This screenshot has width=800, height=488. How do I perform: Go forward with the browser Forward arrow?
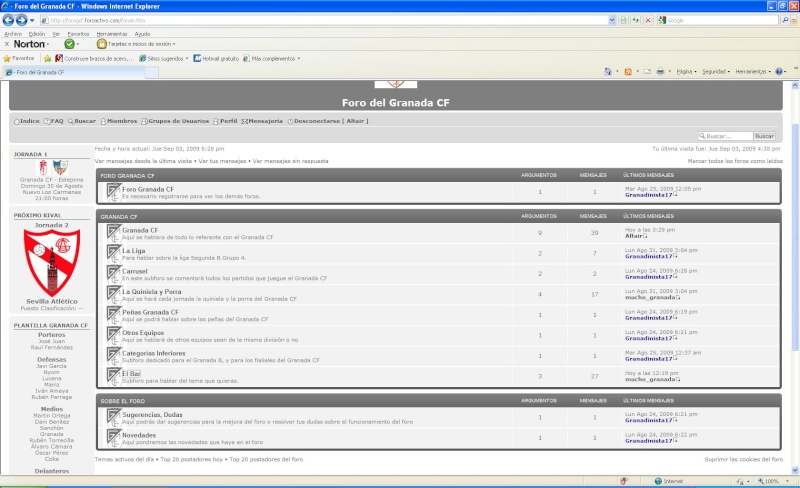21,20
